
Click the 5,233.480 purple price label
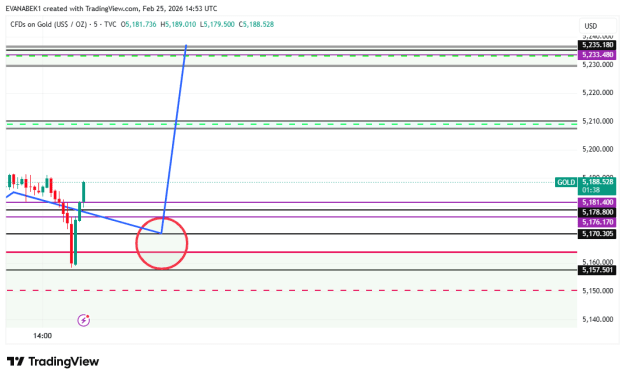point(597,55)
